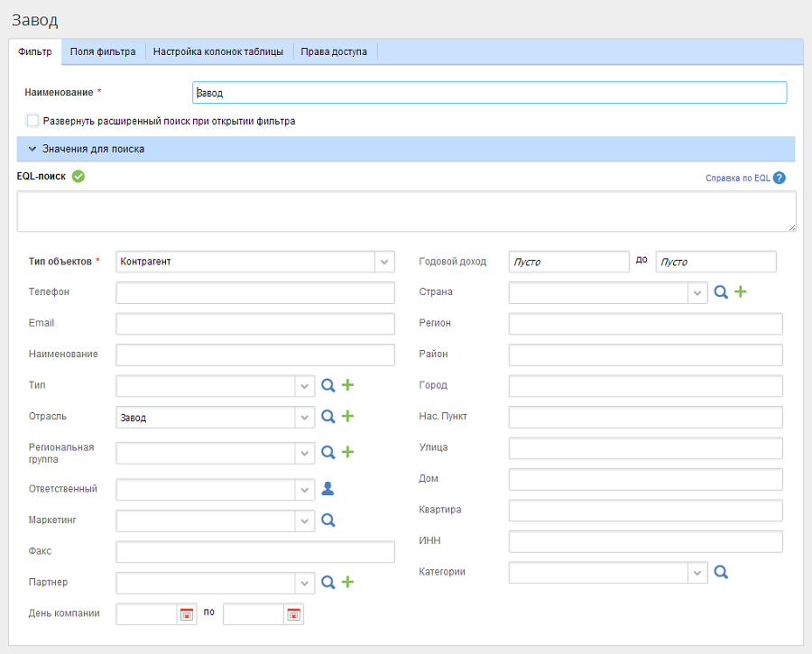Click the search magnifier next to Тип field
This screenshot has height=654, width=812.
[x=328, y=386]
